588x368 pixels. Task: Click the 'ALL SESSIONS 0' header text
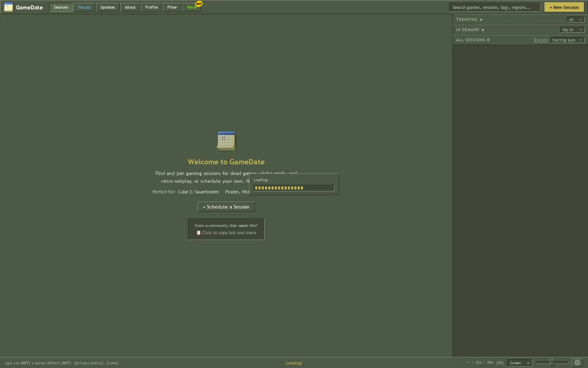pos(473,40)
